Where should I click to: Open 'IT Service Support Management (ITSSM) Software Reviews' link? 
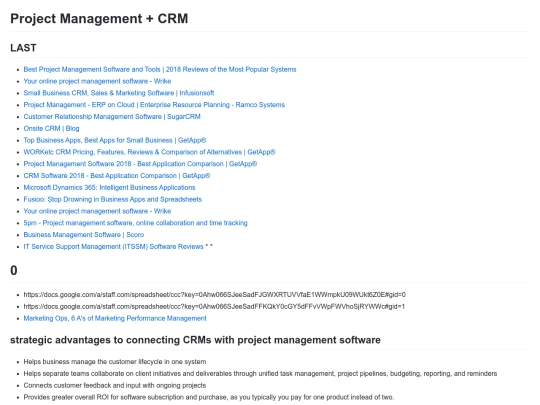click(113, 247)
